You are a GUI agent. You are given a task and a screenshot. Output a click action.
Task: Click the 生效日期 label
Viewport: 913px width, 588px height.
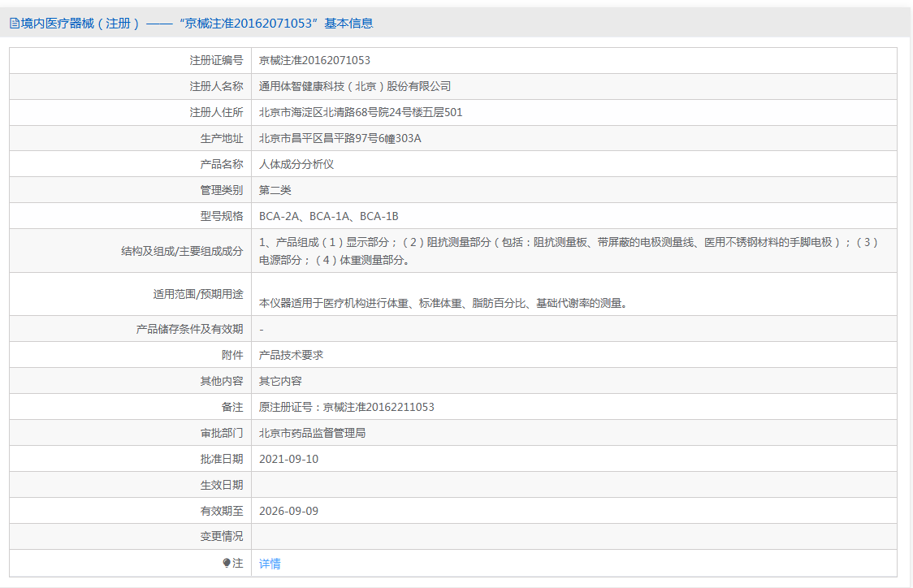click(221, 485)
